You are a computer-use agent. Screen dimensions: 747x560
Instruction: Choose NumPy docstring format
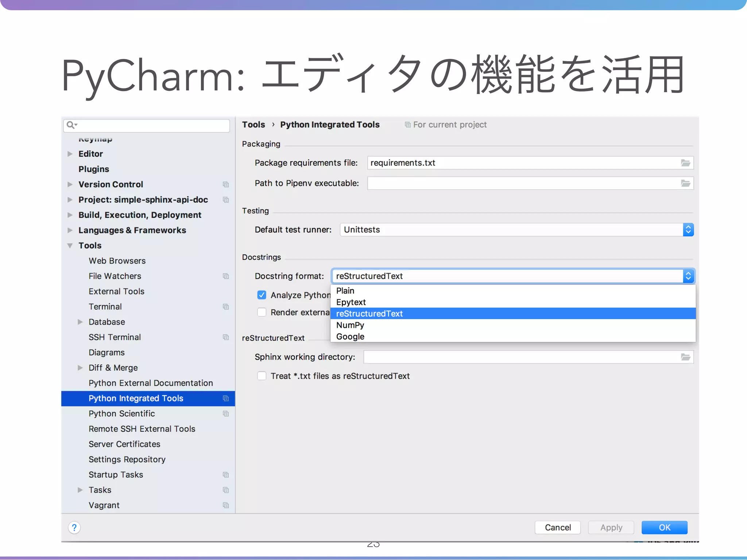pos(513,325)
